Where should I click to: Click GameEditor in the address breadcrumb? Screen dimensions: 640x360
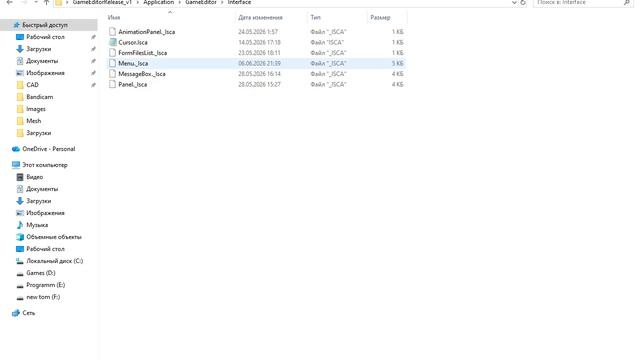tap(201, 2)
